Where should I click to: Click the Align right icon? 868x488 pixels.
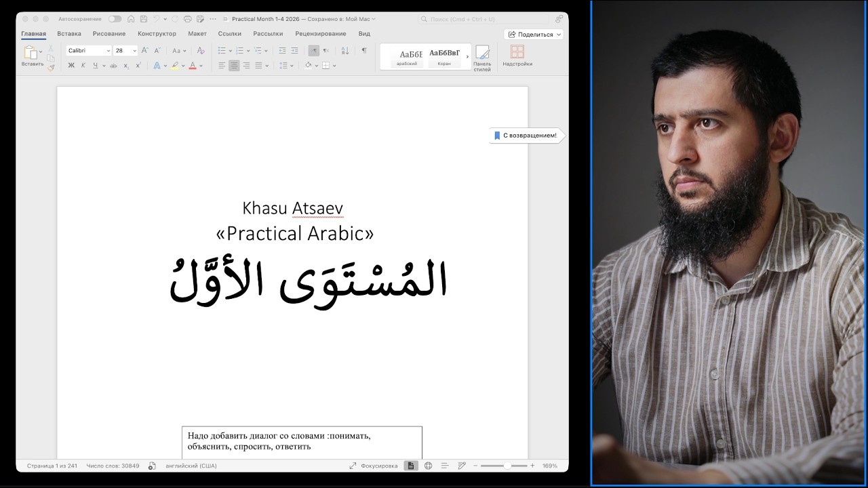click(246, 66)
